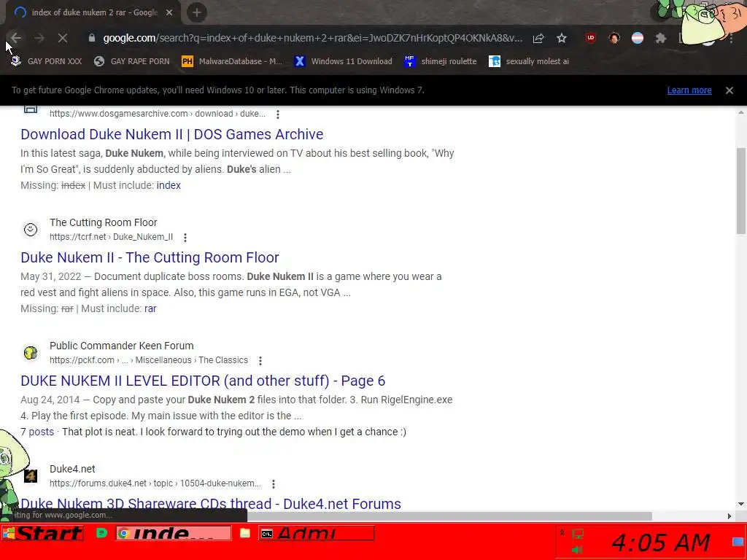Stop loading the current page
747x560 pixels.
point(63,38)
